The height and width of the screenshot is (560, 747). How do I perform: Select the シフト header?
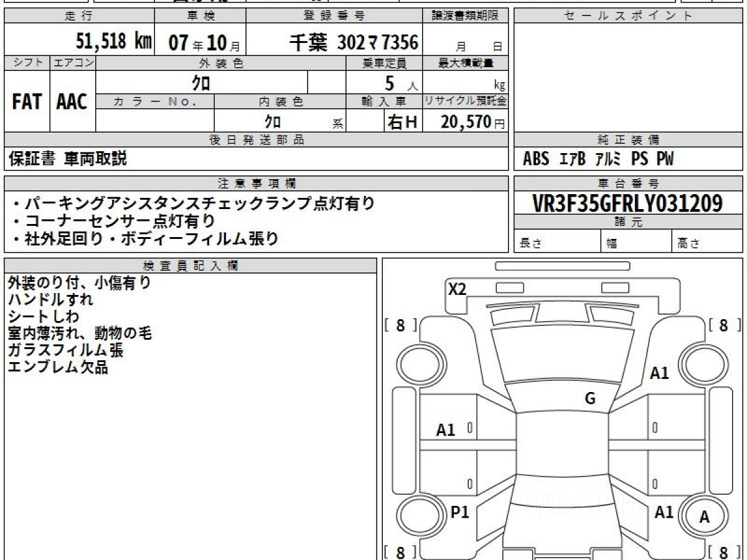pyautogui.click(x=27, y=62)
